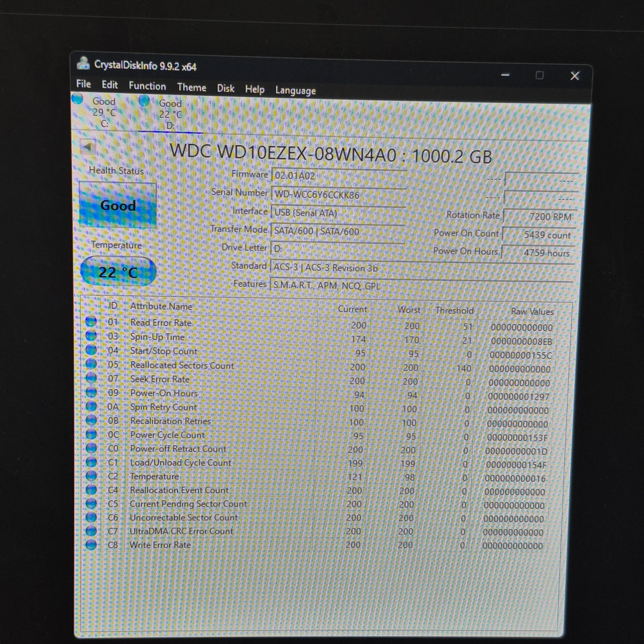
Task: Click the Good health status button
Action: pos(118,205)
